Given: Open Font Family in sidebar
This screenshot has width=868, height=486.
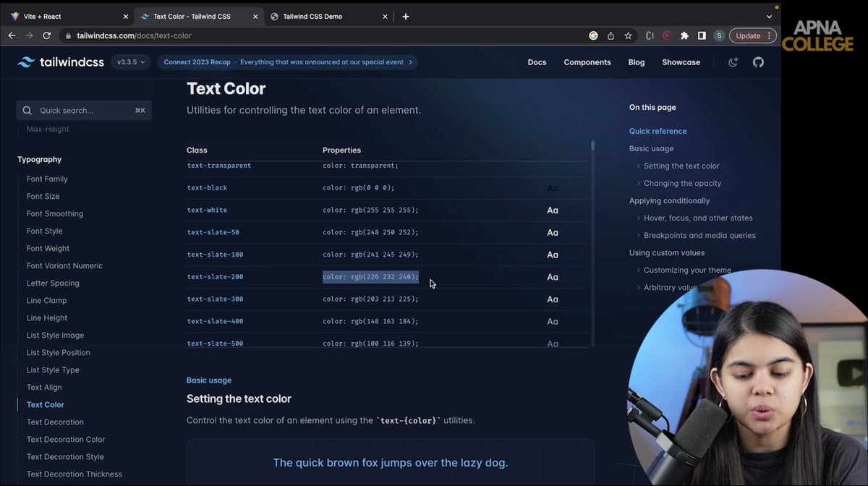Looking at the screenshot, I should click(47, 179).
